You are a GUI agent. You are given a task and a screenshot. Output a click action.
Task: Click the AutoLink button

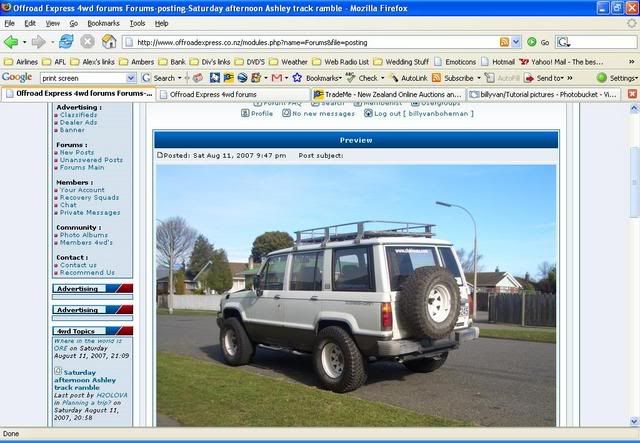coord(408,78)
